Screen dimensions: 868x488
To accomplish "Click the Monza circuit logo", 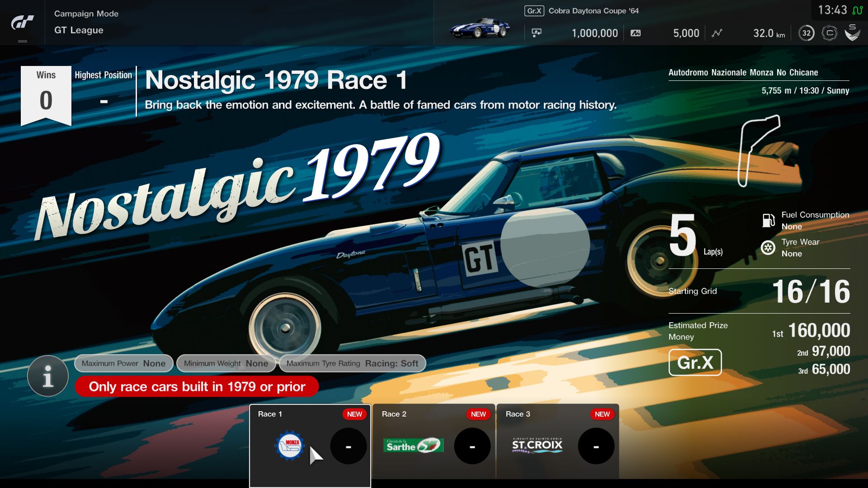I will (290, 446).
